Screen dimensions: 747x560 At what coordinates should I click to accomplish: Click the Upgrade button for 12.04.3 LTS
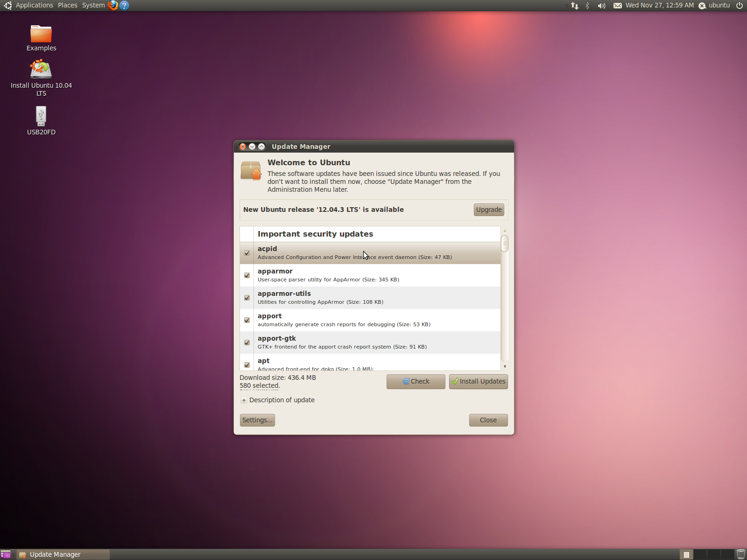[489, 210]
